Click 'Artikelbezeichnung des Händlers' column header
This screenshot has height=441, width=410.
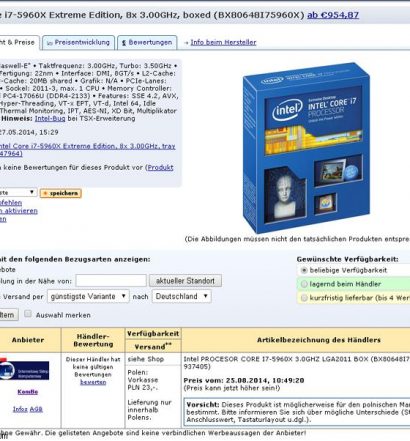click(x=318, y=340)
